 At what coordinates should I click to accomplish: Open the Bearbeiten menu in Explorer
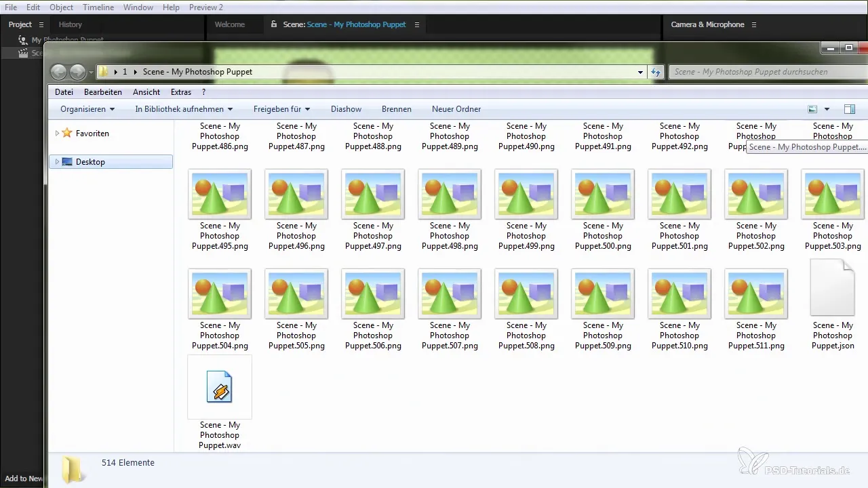(103, 92)
